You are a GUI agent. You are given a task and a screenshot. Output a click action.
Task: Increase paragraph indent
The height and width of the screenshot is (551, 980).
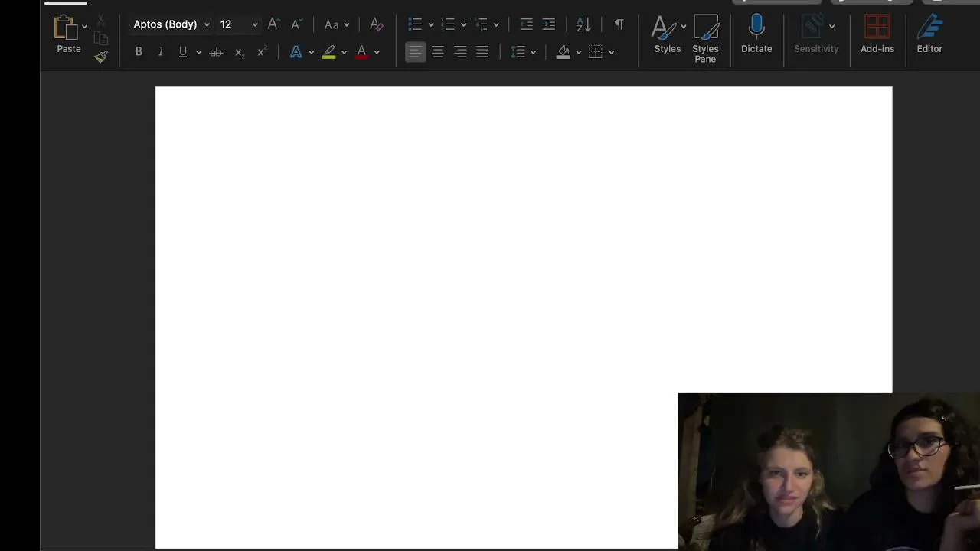click(x=549, y=24)
